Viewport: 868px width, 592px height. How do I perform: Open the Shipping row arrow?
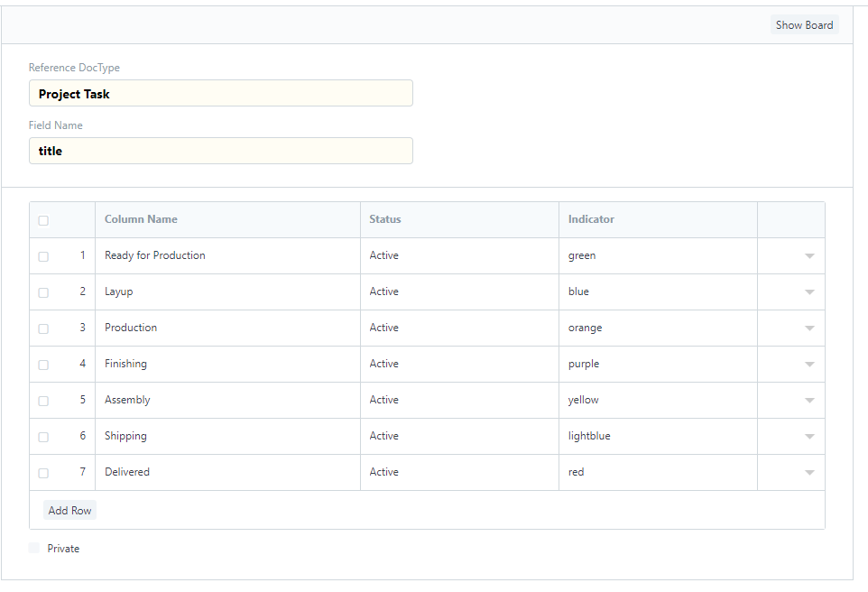coord(809,437)
